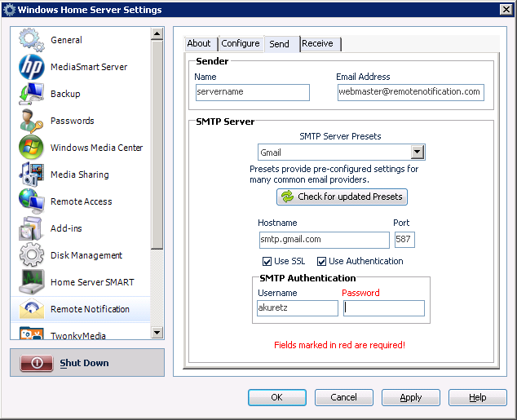This screenshot has height=420, width=517.
Task: Select Passwords label in sidebar
Action: (73, 121)
